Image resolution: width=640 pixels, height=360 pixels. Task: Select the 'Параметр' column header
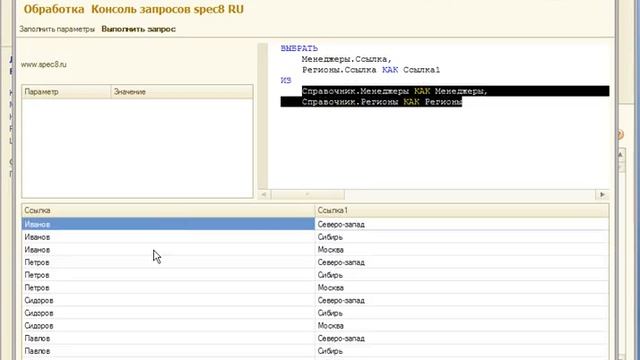[x=66, y=91]
